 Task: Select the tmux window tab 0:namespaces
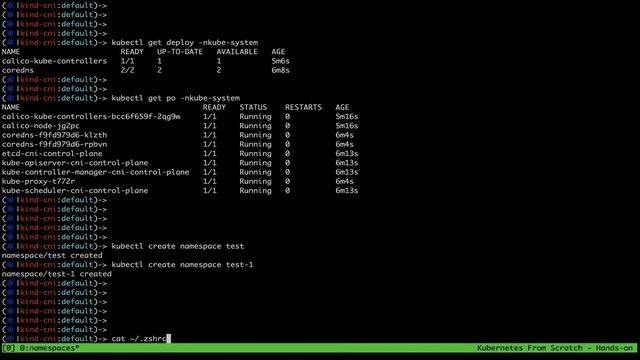coord(49,348)
